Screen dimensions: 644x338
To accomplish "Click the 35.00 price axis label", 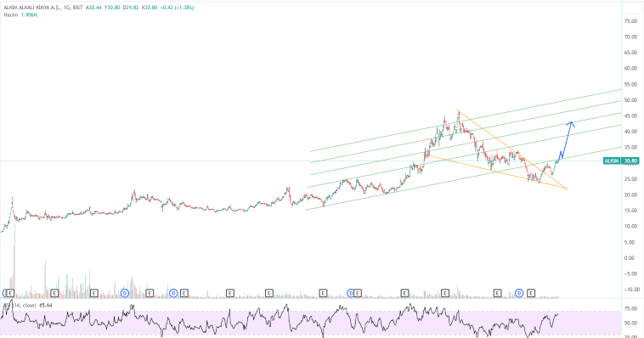I will point(630,148).
